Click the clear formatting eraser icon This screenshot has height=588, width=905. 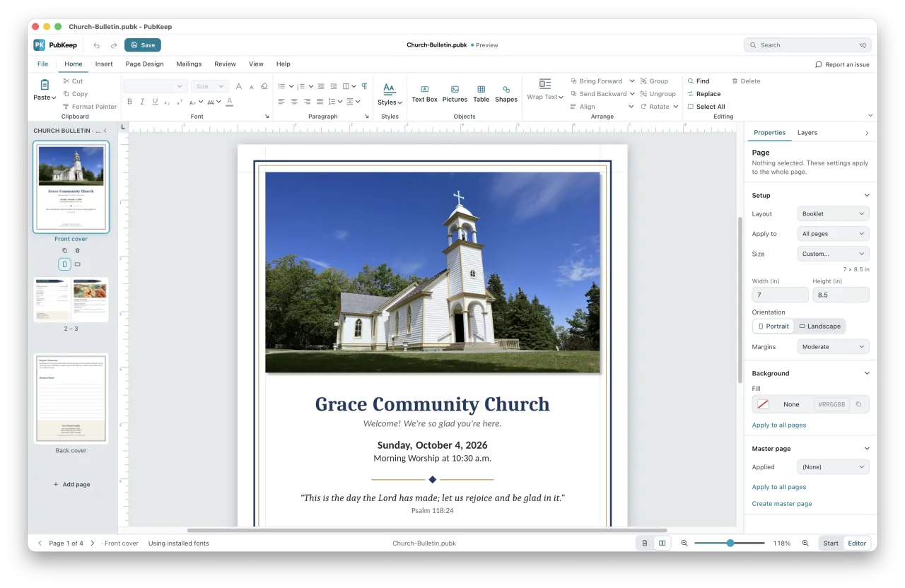coord(264,86)
